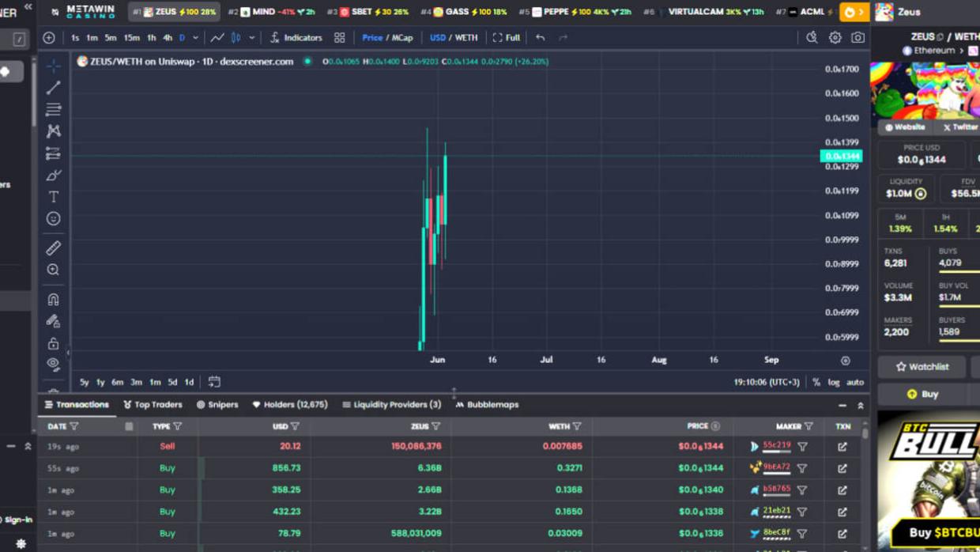Activate the chart zoom-in tool

pos(53,270)
